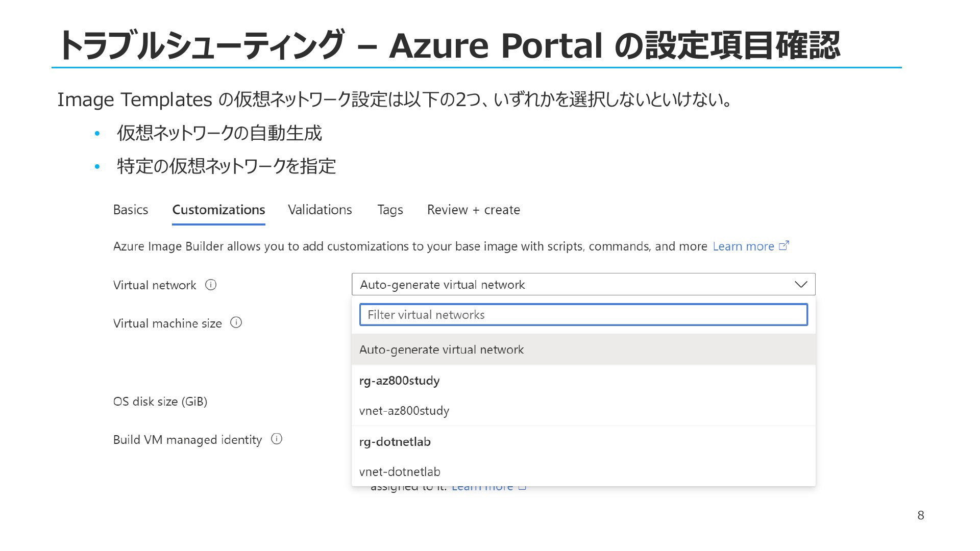Select vnet-dotnetlab virtual network

(583, 471)
